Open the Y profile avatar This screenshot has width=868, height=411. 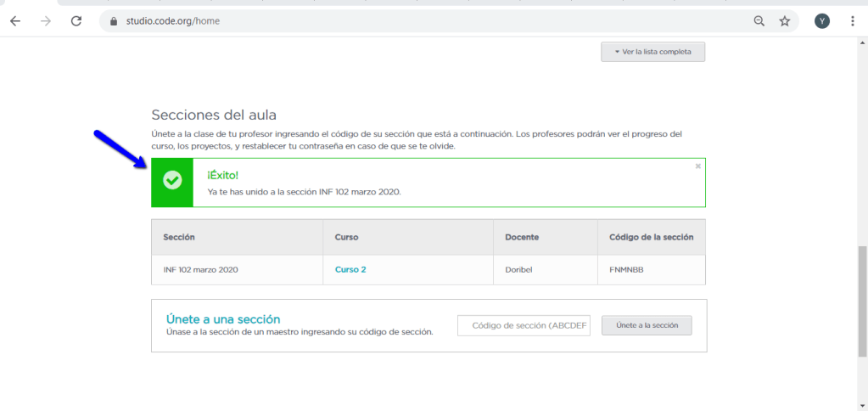click(x=821, y=21)
